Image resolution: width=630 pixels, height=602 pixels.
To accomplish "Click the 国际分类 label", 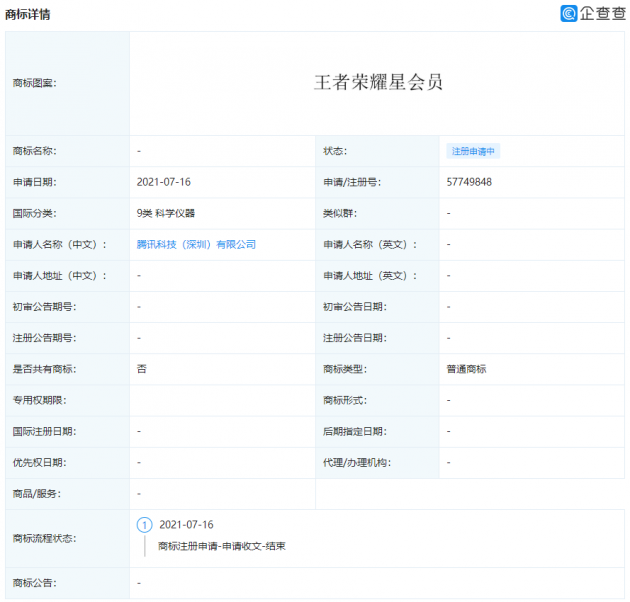I will pos(35,213).
